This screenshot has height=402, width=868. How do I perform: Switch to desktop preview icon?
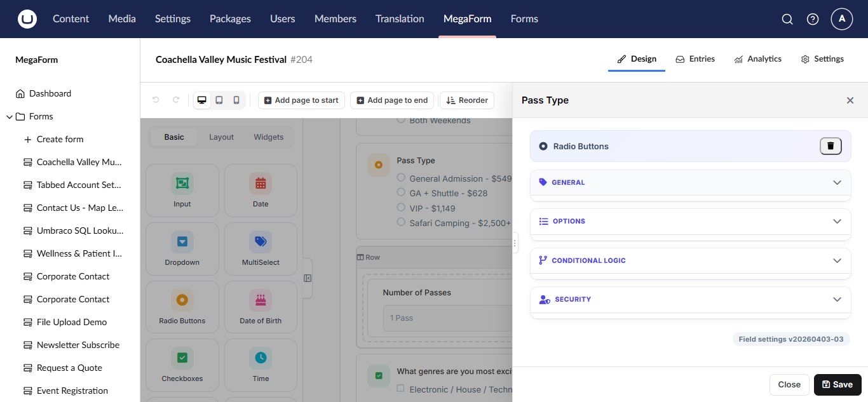pos(202,100)
